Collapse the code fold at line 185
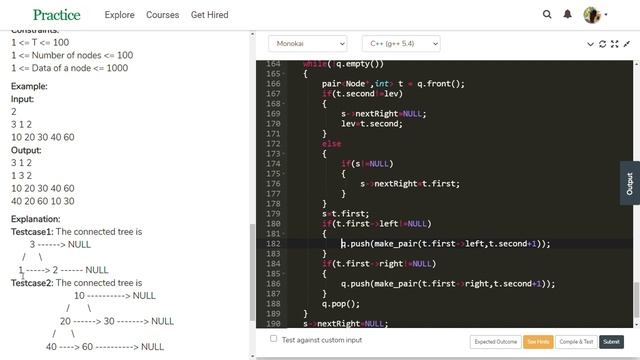The image size is (640, 360). click(x=284, y=273)
